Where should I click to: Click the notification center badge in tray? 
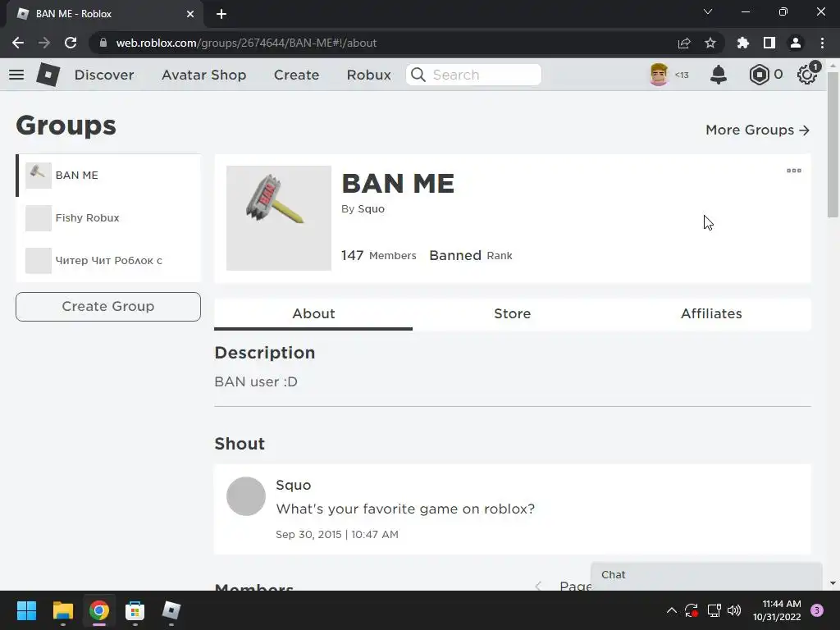817,610
